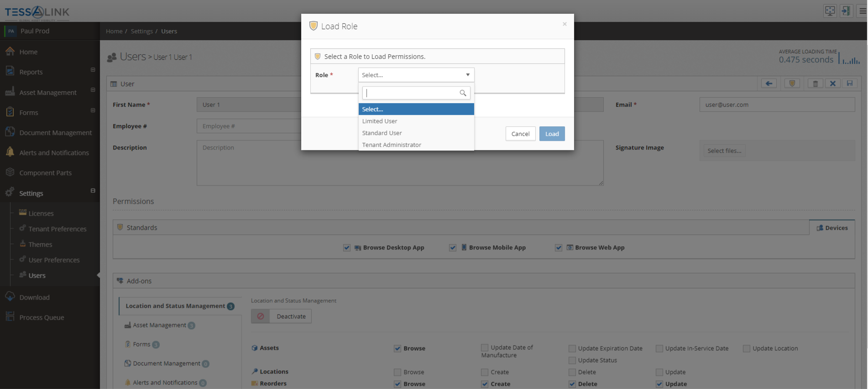Click the Load button in dialog
The height and width of the screenshot is (389, 868).
(552, 134)
